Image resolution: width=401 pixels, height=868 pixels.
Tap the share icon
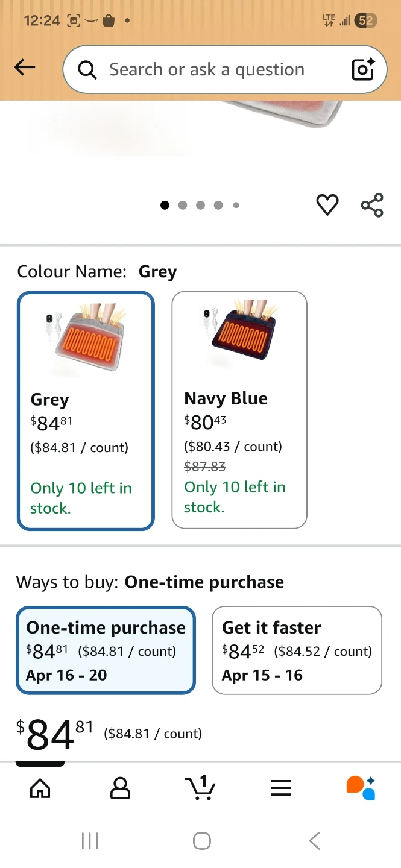(372, 205)
